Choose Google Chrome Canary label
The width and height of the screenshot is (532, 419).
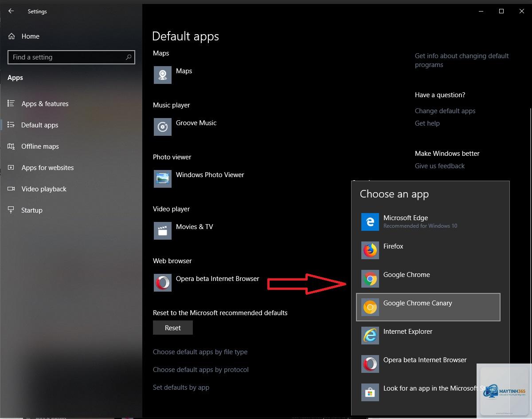click(418, 303)
